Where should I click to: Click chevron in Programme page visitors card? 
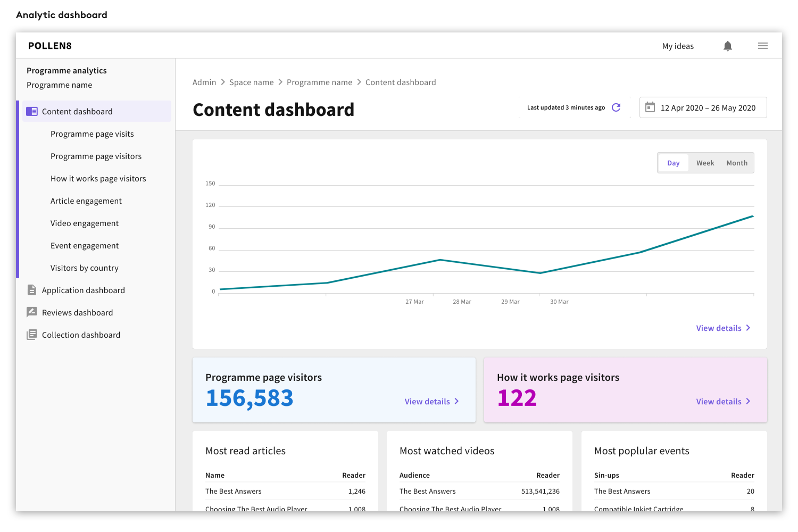pos(456,401)
